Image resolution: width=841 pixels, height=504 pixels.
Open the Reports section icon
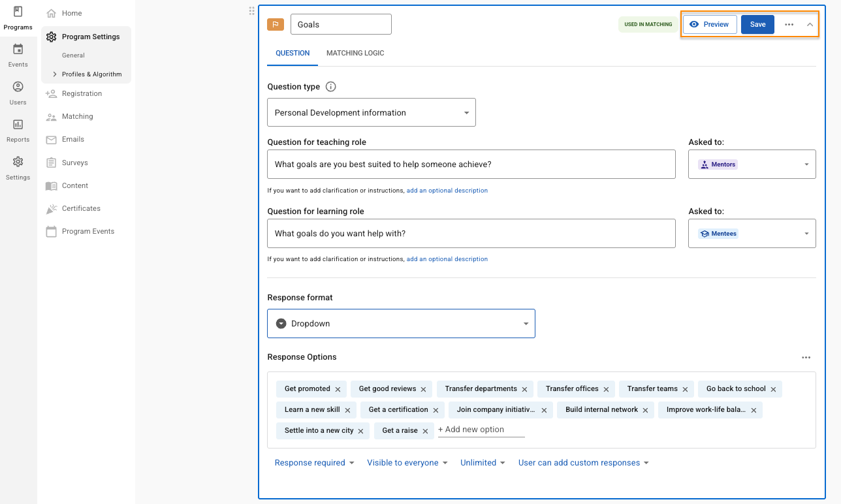18,130
